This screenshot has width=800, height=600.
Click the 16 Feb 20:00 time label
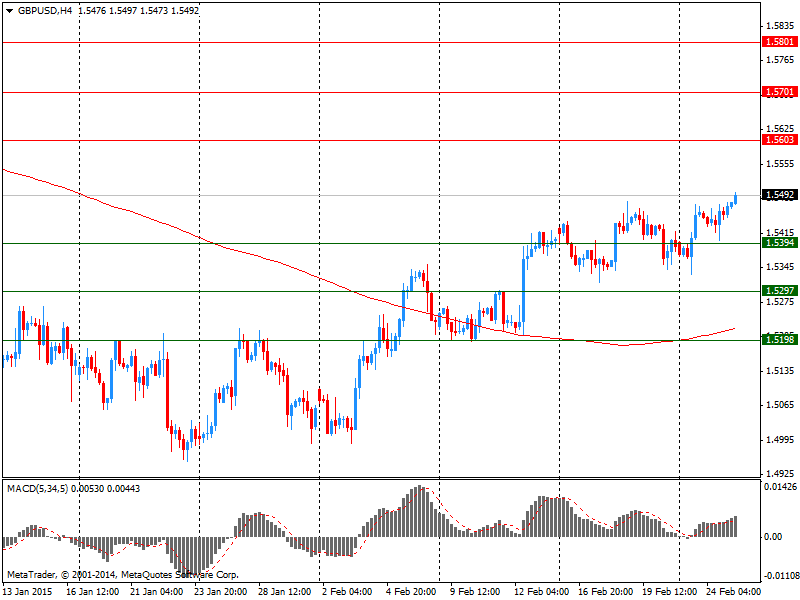pyautogui.click(x=605, y=592)
